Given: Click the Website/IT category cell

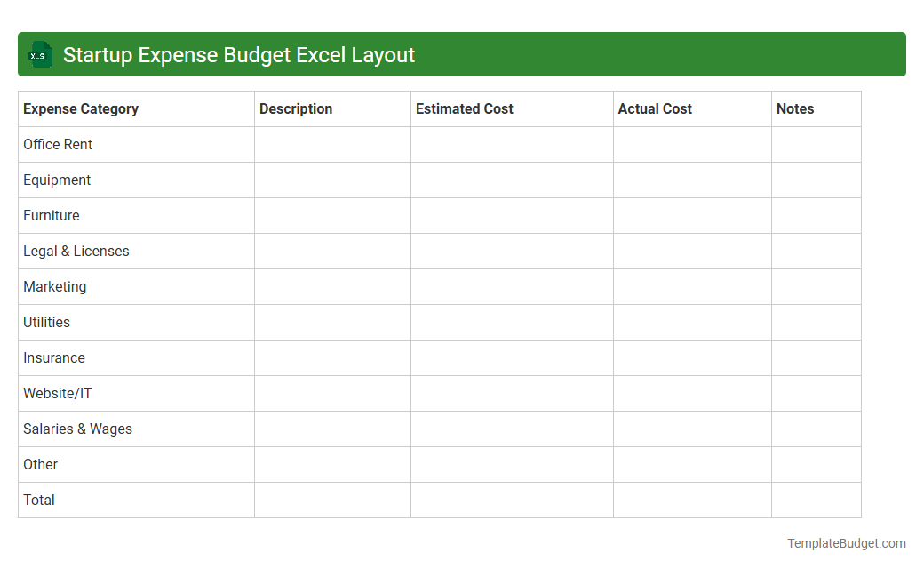Looking at the screenshot, I should pos(57,393).
